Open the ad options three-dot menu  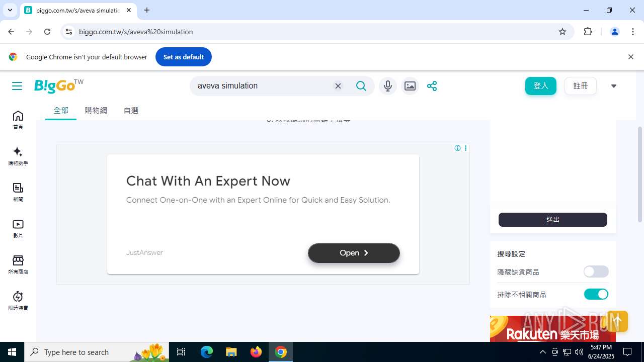pyautogui.click(x=465, y=148)
